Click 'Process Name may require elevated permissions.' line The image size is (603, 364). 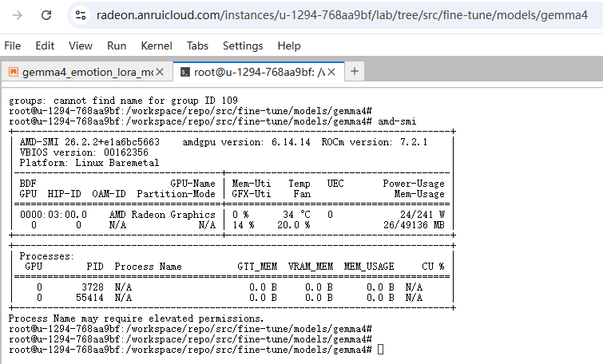(x=136, y=318)
